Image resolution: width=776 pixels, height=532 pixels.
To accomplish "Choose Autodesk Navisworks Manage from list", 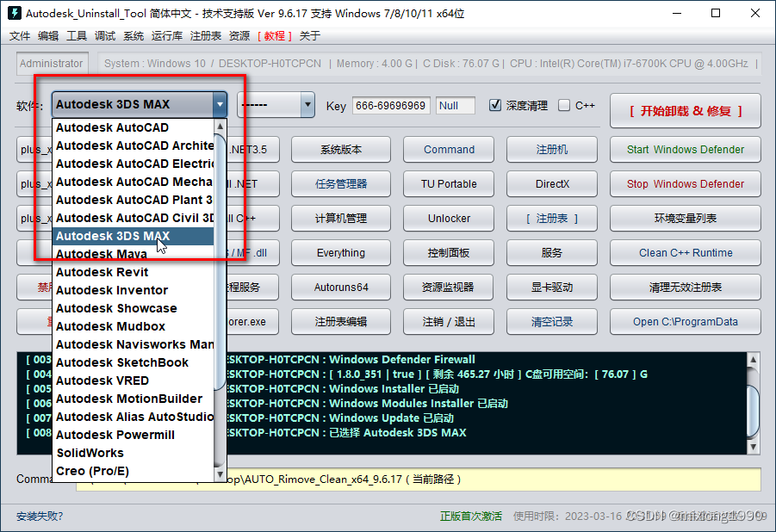I will pos(133,344).
